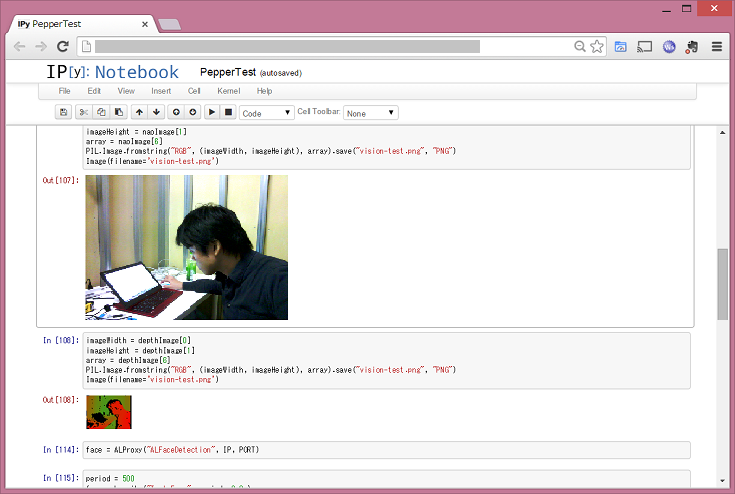This screenshot has width=735, height=494.
Task: Click the depth image output of Out[108]
Action: click(109, 412)
